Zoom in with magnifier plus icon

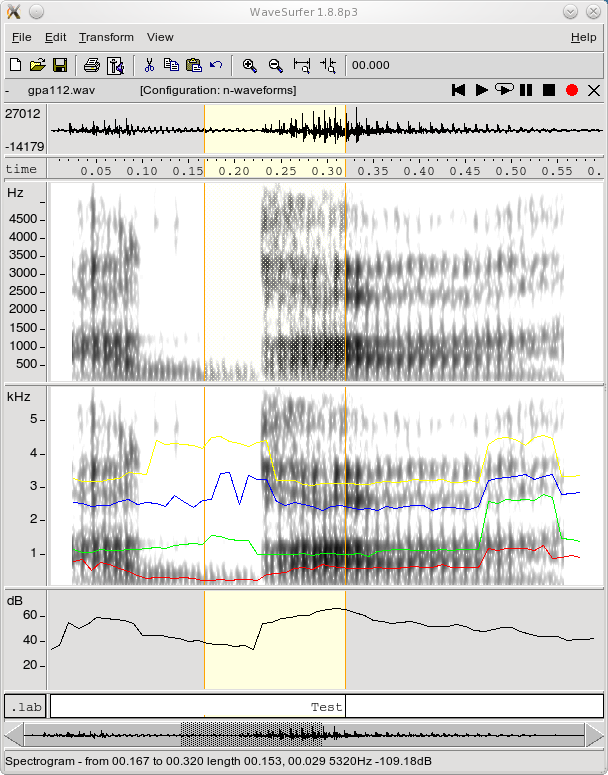pos(250,65)
